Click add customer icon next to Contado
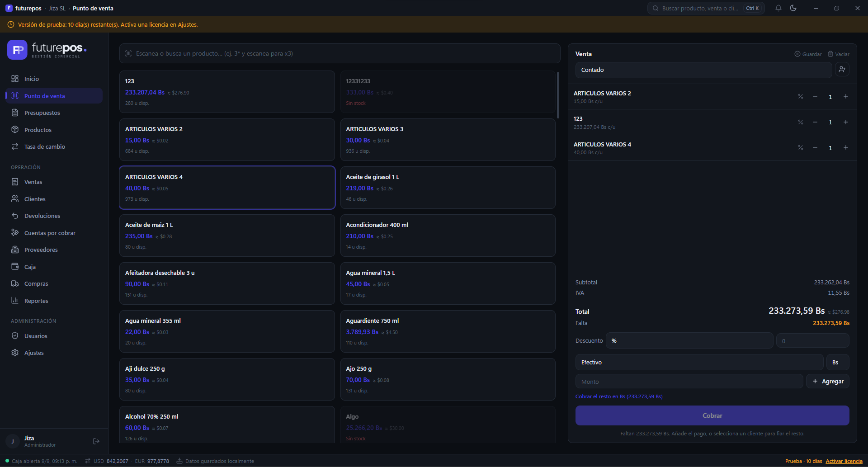The width and height of the screenshot is (868, 467). coord(842,70)
